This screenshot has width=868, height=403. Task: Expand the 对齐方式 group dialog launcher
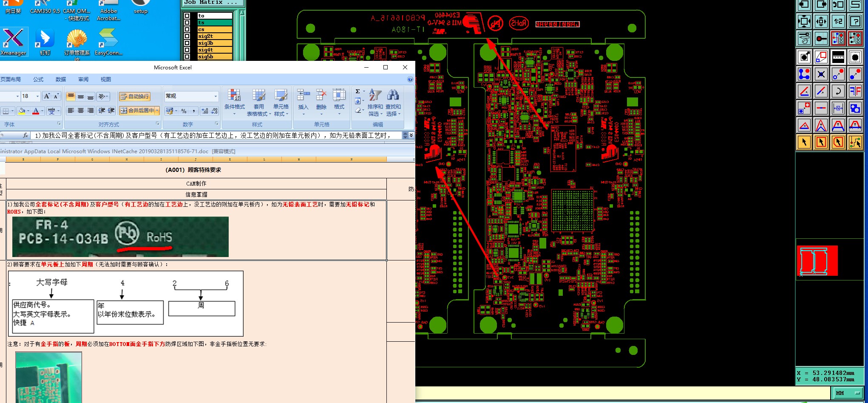[158, 124]
